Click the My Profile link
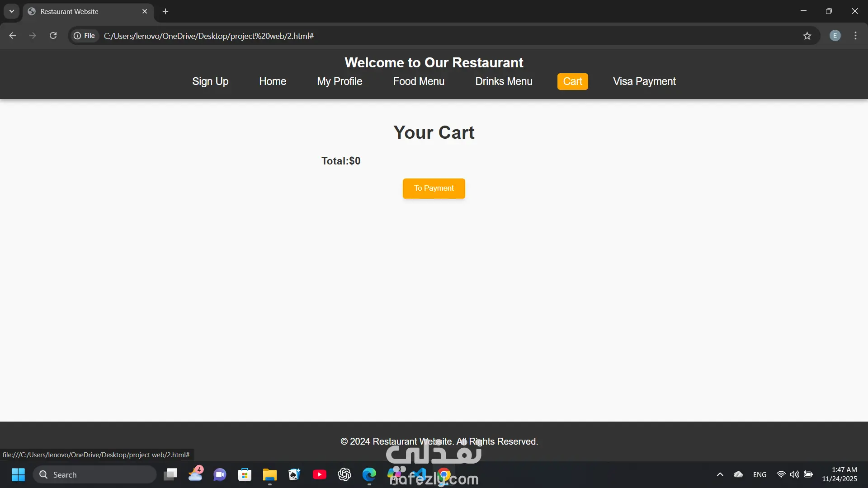This screenshot has width=868, height=488. (340, 81)
